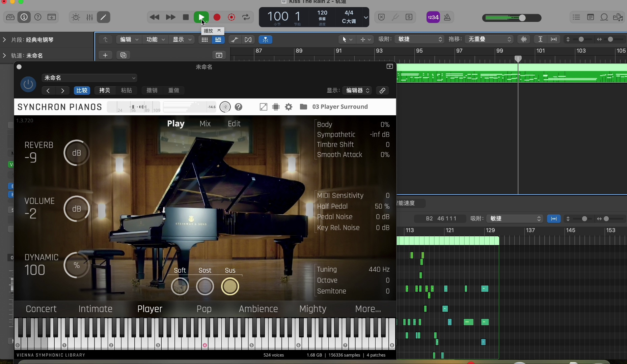Click the 比较 compare button

82,90
